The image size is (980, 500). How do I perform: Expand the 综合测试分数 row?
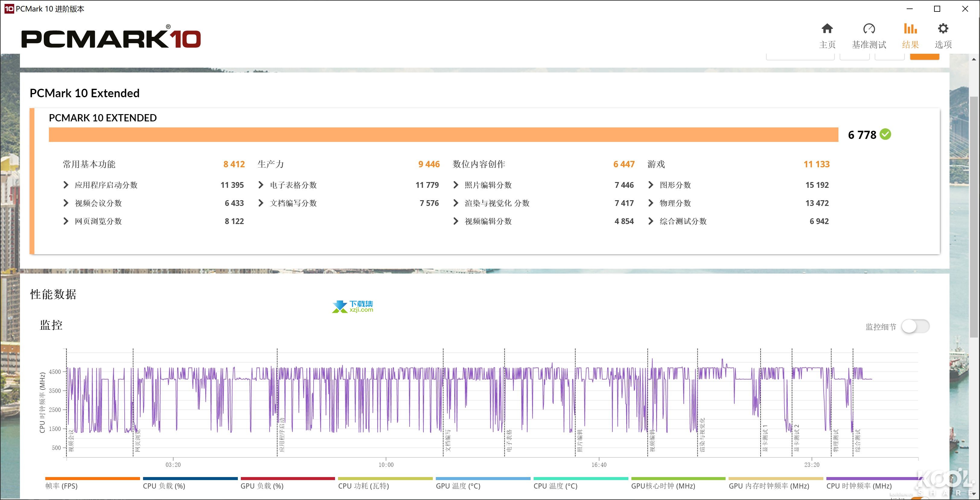tap(650, 221)
